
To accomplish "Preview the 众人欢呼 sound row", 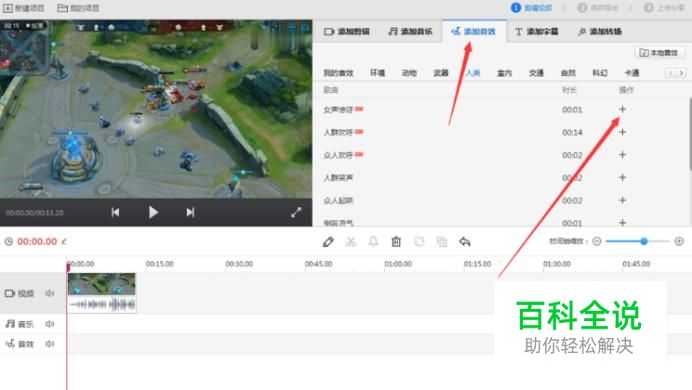I will (x=502, y=155).
